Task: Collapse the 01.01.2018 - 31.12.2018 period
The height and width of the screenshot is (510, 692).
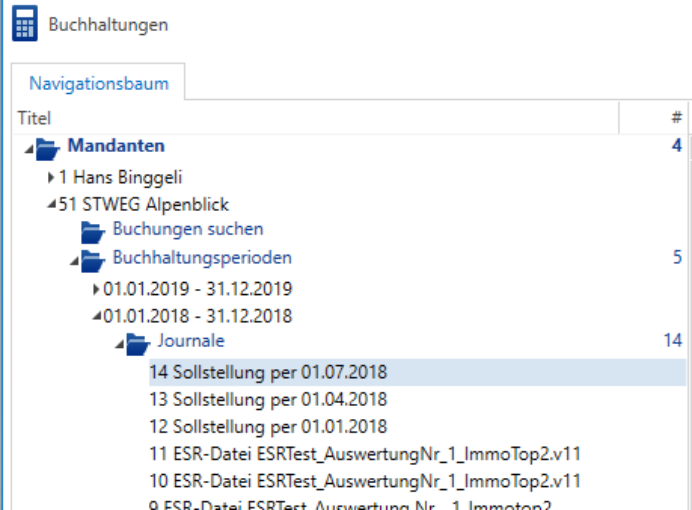Action: [x=97, y=316]
